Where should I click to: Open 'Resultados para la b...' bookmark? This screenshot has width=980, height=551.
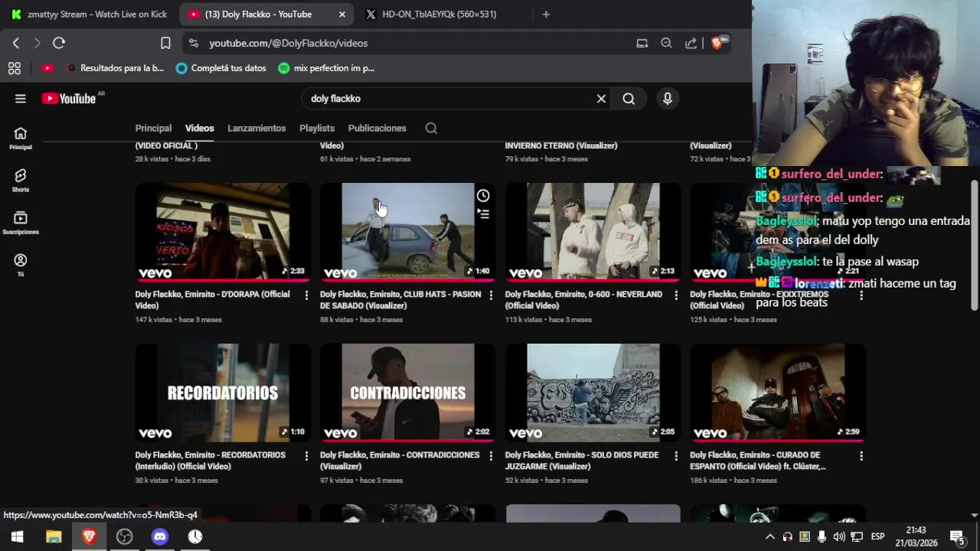[x=115, y=68]
